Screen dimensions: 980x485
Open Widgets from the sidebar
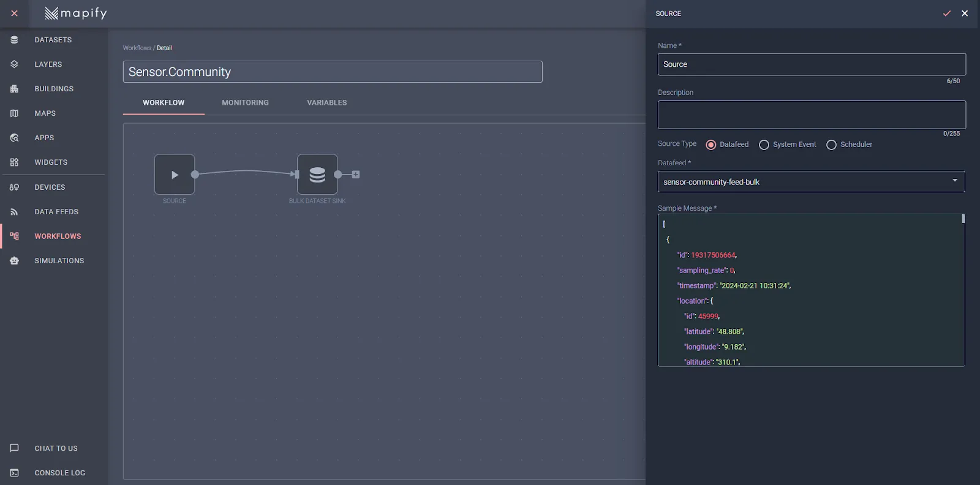[51, 162]
